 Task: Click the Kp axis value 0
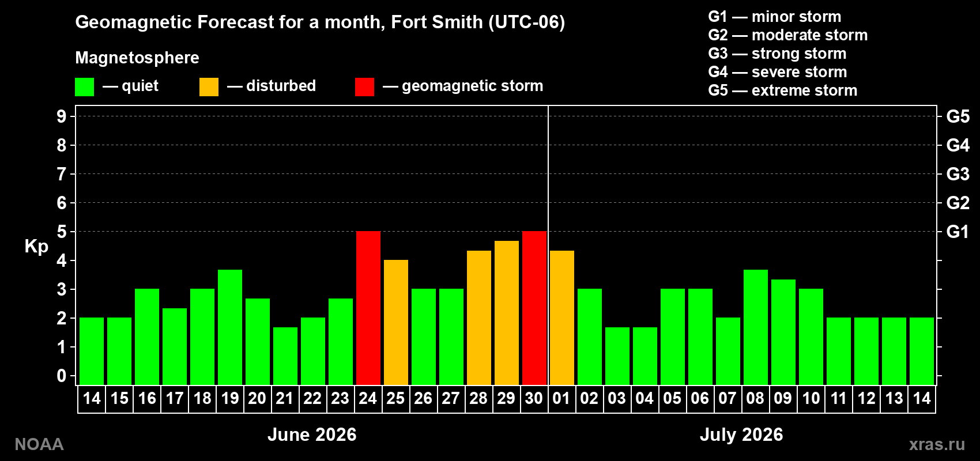[x=62, y=376]
